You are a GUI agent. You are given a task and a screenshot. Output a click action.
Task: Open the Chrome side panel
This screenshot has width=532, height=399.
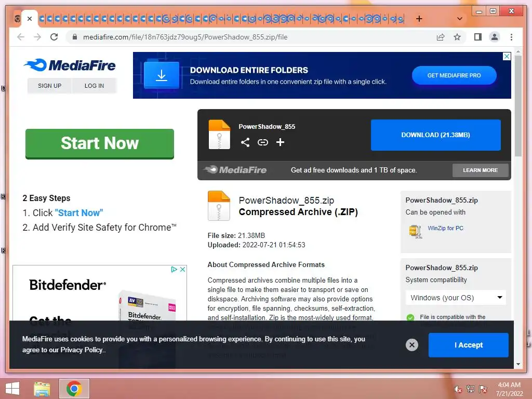pos(478,37)
